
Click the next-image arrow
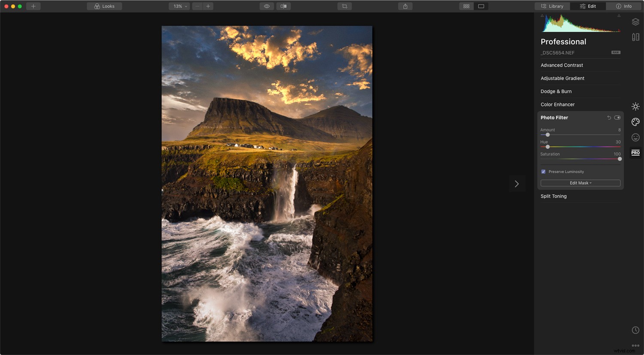pos(517,184)
